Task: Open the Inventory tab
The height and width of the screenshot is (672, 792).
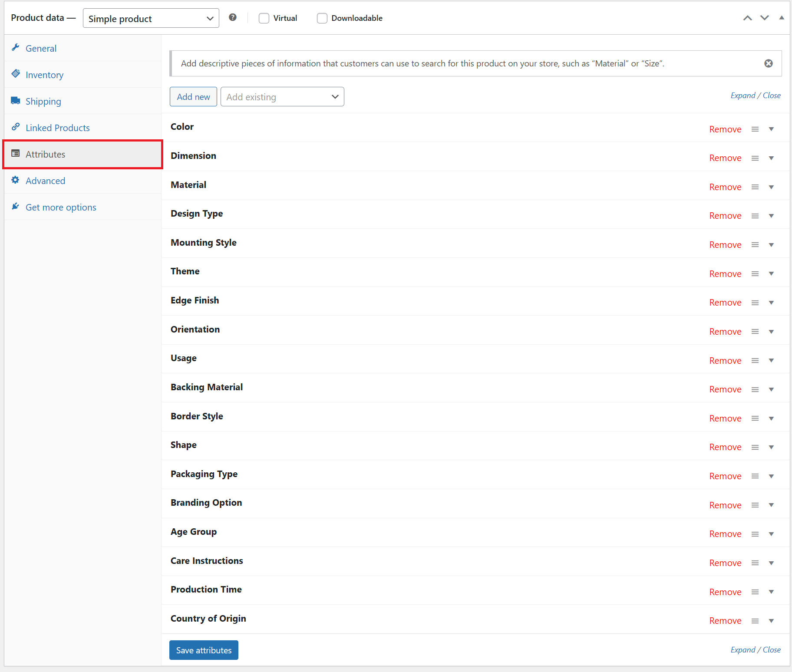Action: click(x=82, y=75)
